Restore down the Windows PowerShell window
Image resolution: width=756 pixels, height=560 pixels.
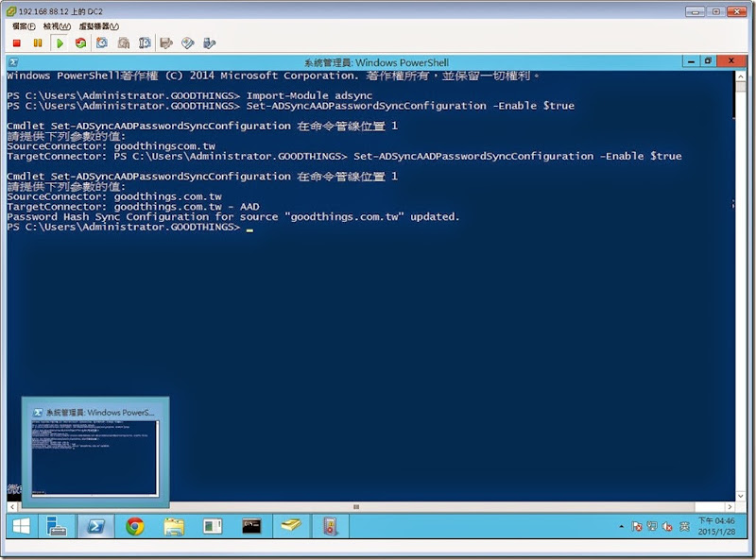click(x=708, y=61)
